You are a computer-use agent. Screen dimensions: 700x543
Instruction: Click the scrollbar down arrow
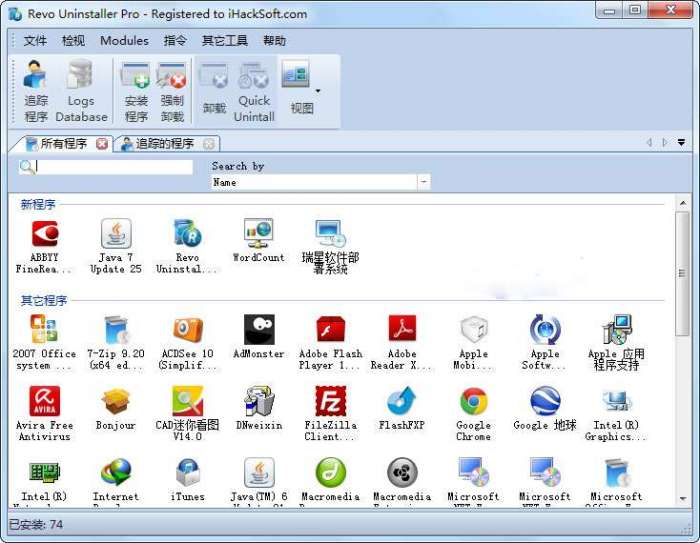tap(682, 498)
